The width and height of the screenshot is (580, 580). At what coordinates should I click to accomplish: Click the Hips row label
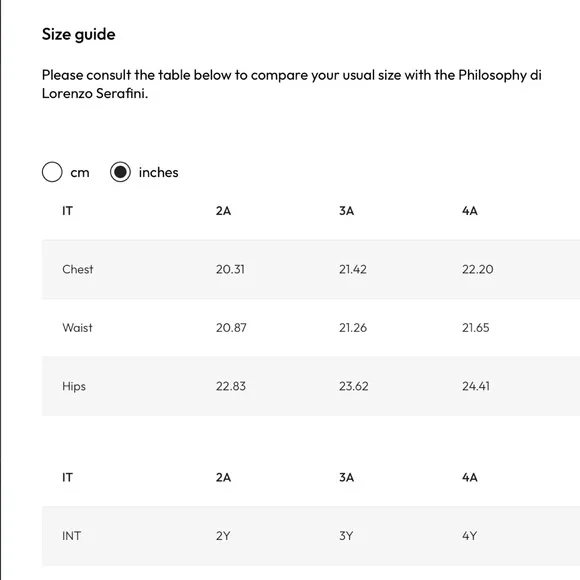(74, 386)
